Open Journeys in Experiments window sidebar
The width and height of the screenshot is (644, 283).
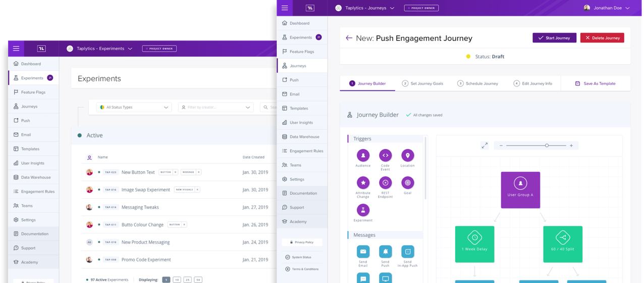pos(33,107)
